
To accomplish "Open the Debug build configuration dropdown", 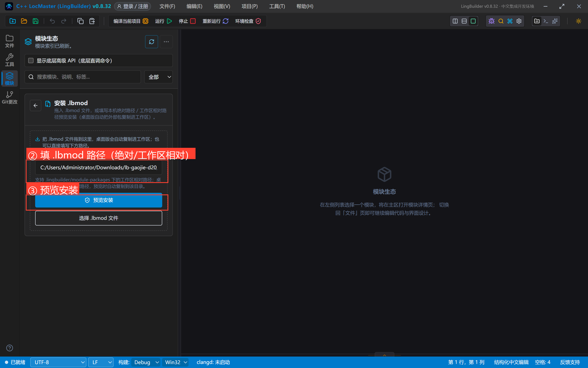I will (146, 362).
